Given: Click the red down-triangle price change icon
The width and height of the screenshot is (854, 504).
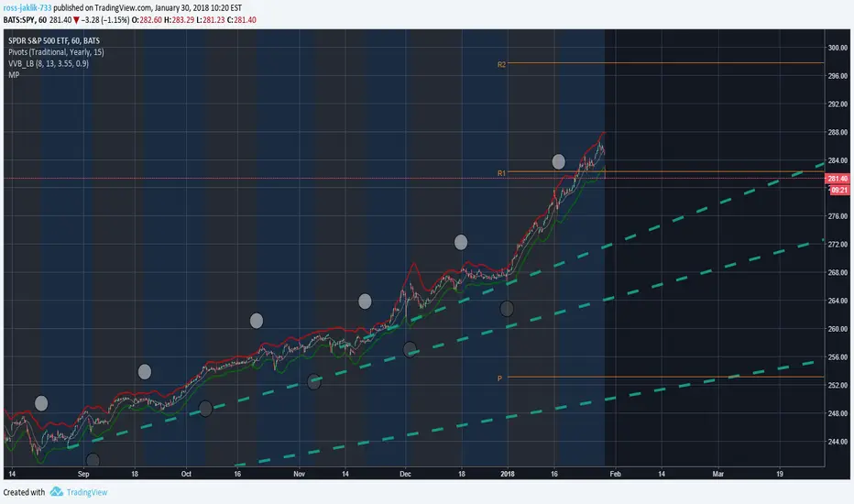Looking at the screenshot, I should click(x=77, y=20).
